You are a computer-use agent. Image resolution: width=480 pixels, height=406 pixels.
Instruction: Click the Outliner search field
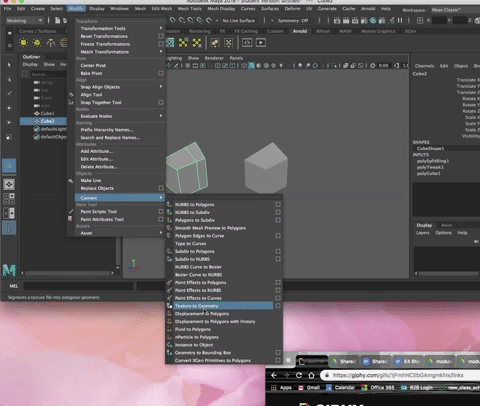48,74
